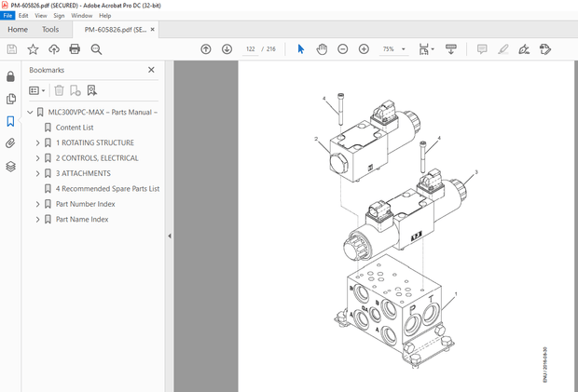Expand the 1 ROTATING STRUCTURE bookmark

click(38, 143)
